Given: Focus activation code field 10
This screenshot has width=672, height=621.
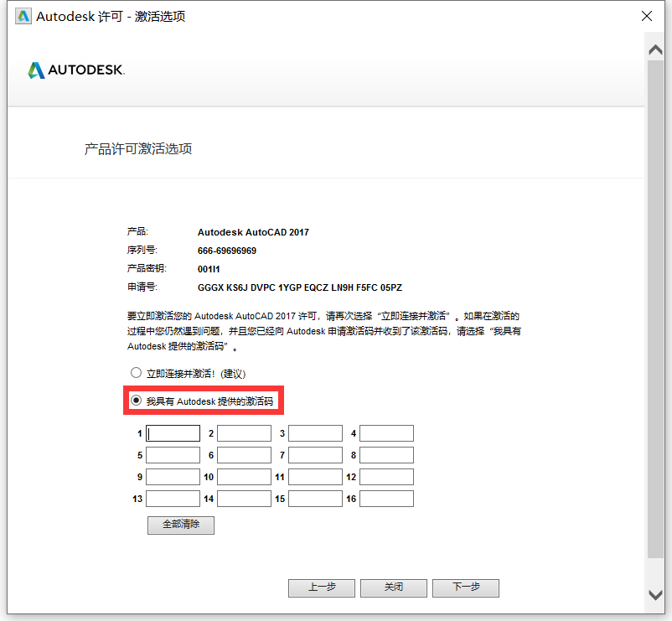Looking at the screenshot, I should (x=245, y=477).
